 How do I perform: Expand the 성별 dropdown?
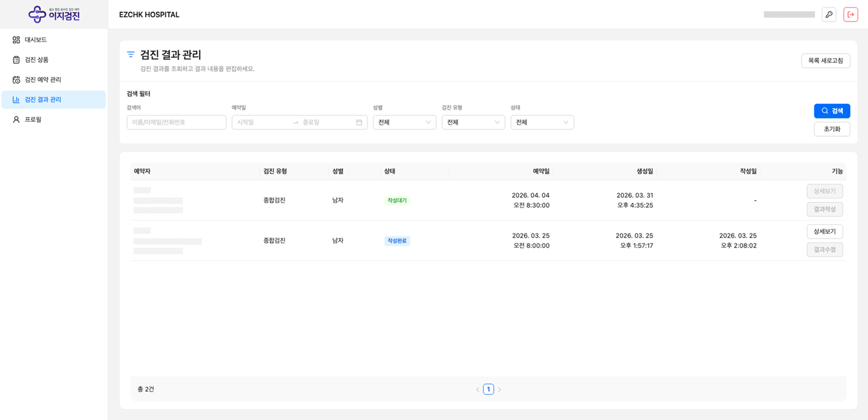click(404, 122)
